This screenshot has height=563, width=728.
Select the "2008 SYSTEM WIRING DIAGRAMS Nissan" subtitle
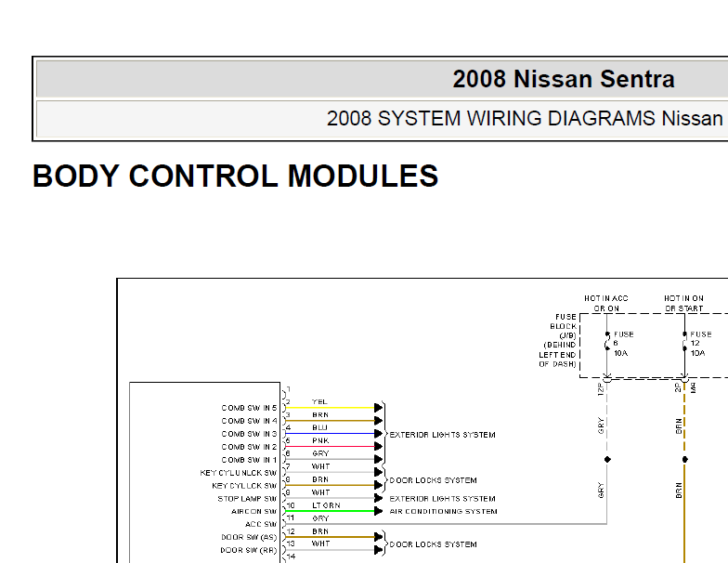click(x=524, y=119)
